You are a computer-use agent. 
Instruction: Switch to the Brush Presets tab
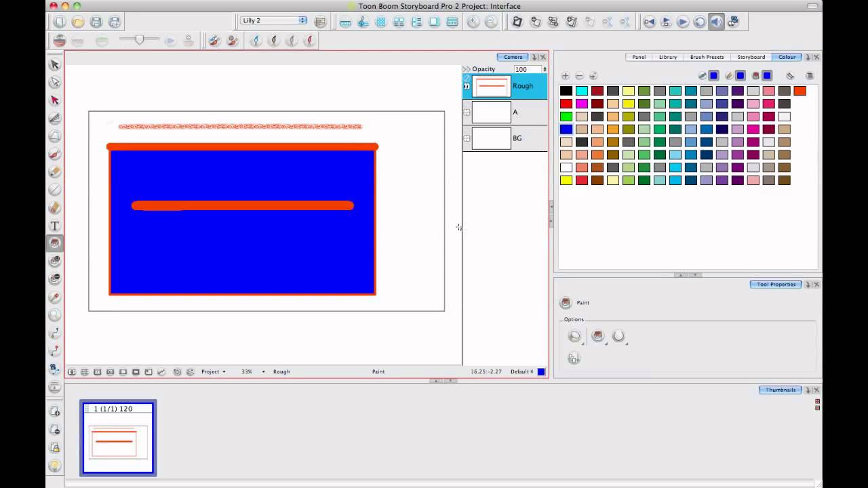tap(707, 57)
